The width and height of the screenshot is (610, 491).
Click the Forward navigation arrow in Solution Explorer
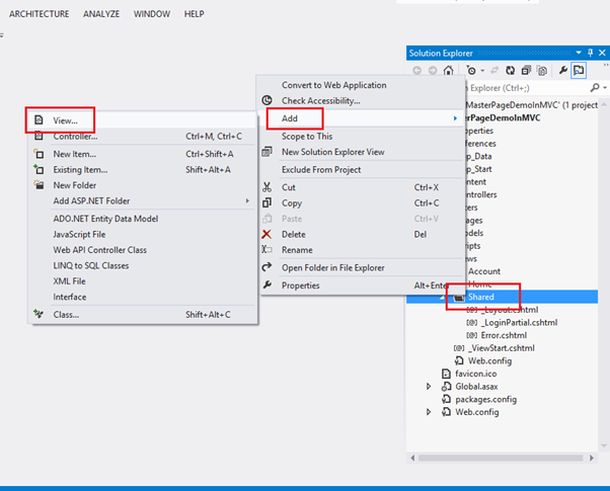tap(432, 70)
